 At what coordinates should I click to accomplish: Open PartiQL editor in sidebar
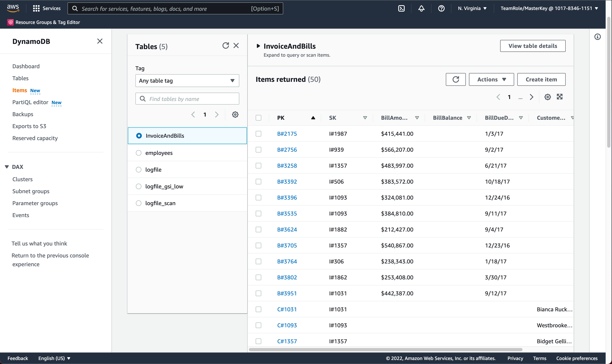tap(30, 102)
